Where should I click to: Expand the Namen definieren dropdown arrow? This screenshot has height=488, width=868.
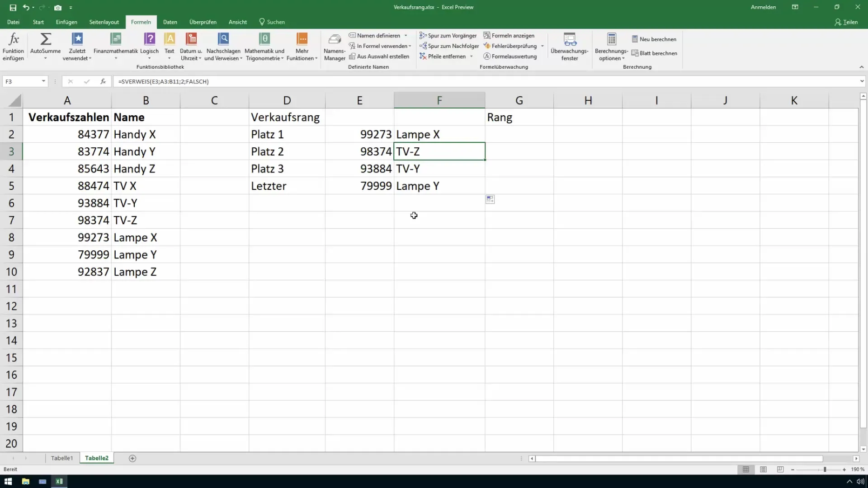[406, 36]
